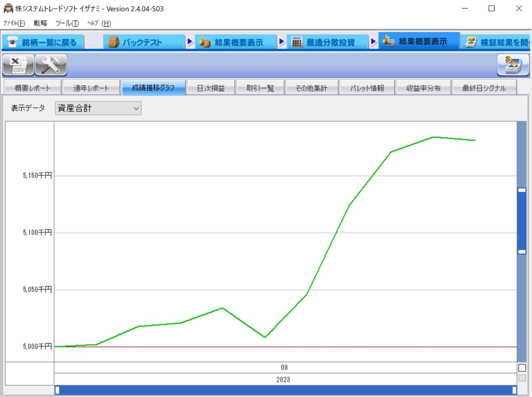Switch to the その他集計 tab
The image size is (532, 397).
pyautogui.click(x=311, y=88)
